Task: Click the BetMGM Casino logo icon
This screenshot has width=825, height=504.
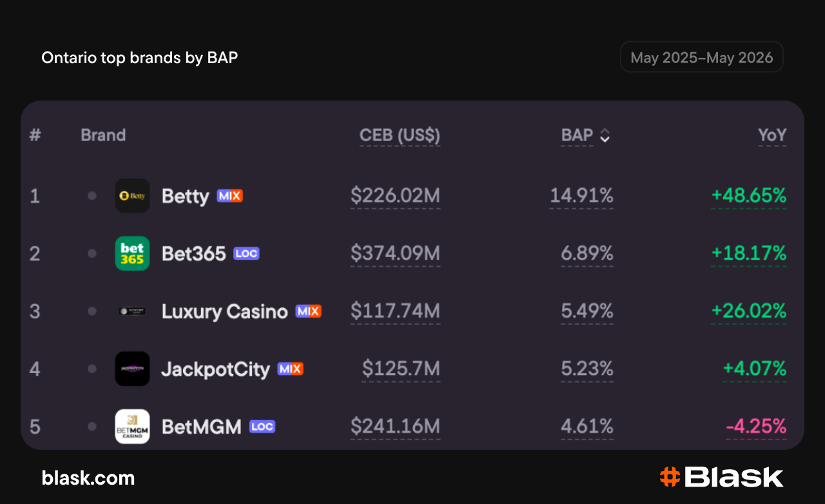Action: (132, 427)
